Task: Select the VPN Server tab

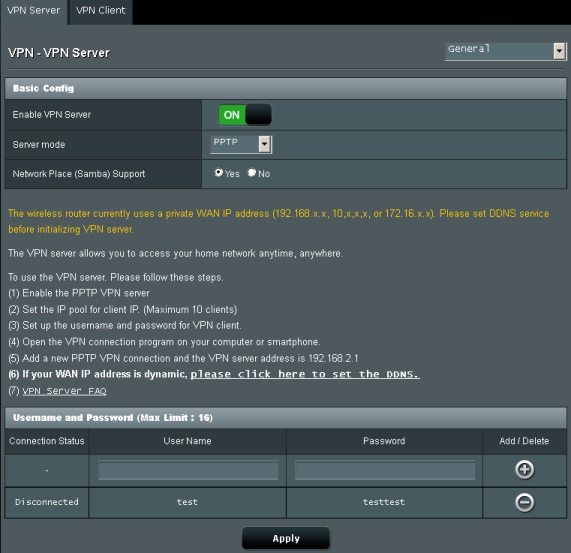Action: (34, 11)
